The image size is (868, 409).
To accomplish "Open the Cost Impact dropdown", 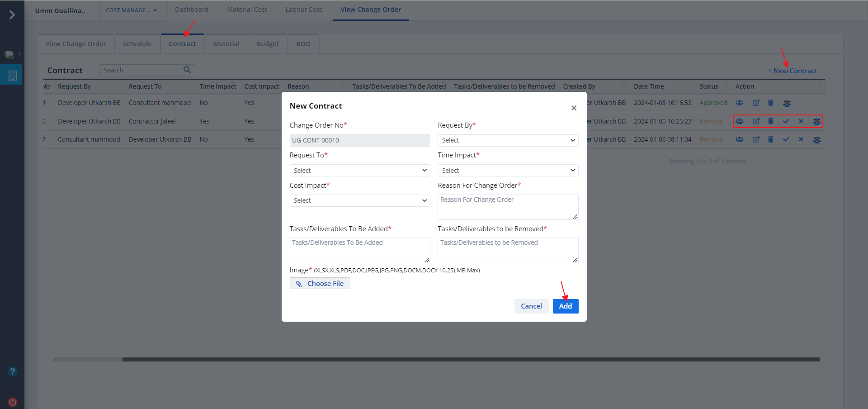I will (359, 200).
